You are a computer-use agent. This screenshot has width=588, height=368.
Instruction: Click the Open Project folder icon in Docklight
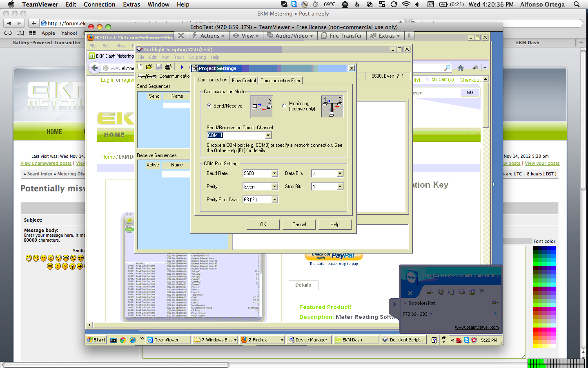149,67
